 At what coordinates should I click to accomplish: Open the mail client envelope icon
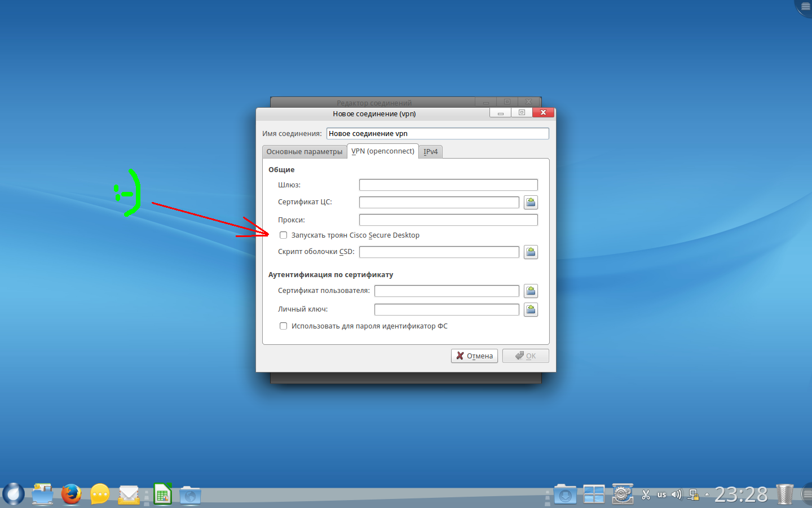pos(129,495)
